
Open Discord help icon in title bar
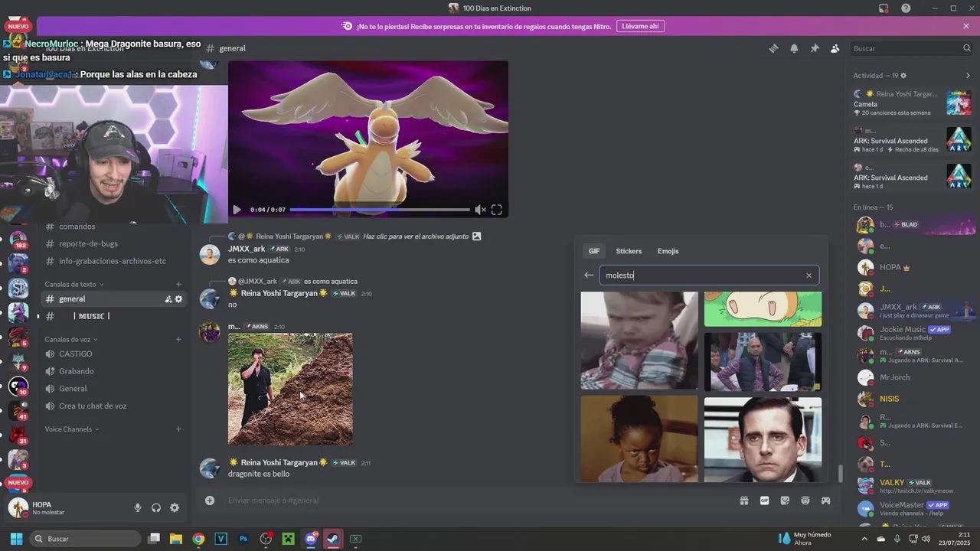point(906,8)
